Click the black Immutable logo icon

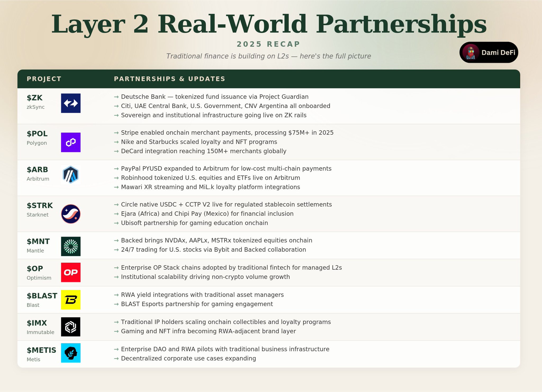(71, 327)
